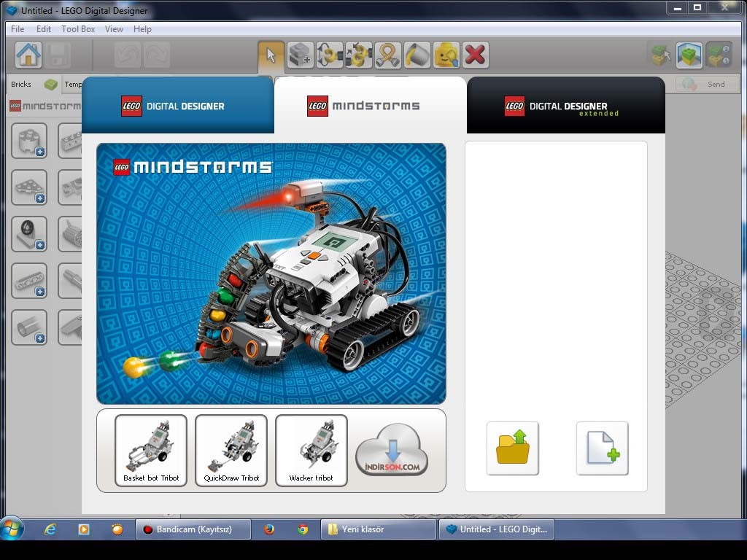
Task: Open Windows Media Player from taskbar
Action: [x=84, y=529]
